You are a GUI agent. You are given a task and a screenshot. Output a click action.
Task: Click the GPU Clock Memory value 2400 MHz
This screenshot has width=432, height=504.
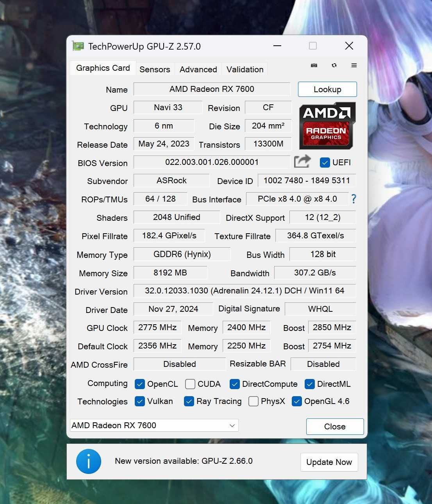pos(246,327)
